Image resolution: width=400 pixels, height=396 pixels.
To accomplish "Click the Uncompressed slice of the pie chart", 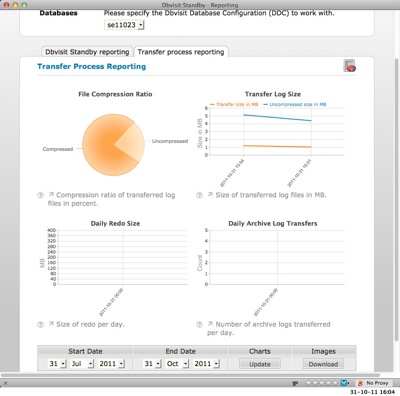I will (133, 143).
